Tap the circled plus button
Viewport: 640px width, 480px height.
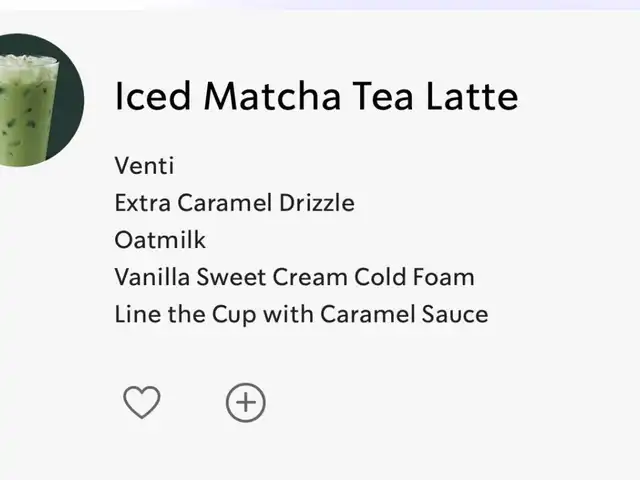(x=246, y=402)
